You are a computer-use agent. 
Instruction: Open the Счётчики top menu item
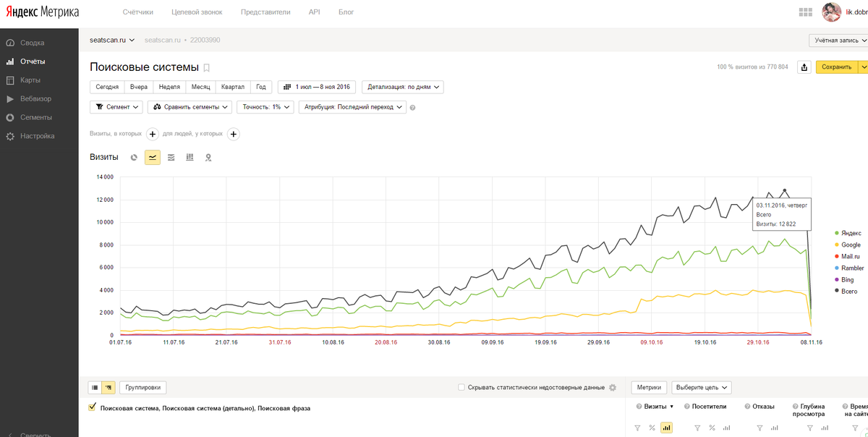coord(138,12)
